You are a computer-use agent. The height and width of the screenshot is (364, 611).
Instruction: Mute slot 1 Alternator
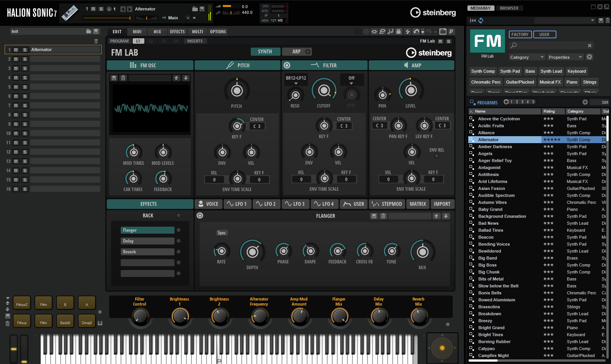pos(16,50)
